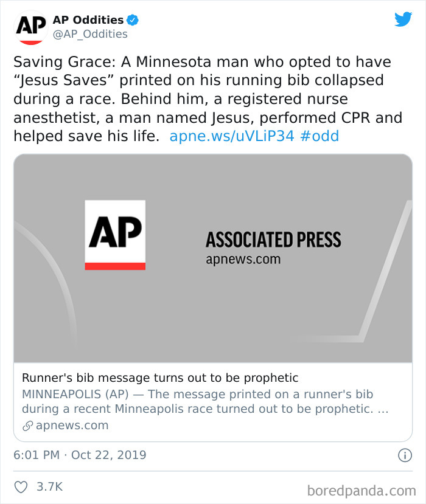Click the heart icon to like the tweet
The image size is (426, 504).
[x=21, y=485]
